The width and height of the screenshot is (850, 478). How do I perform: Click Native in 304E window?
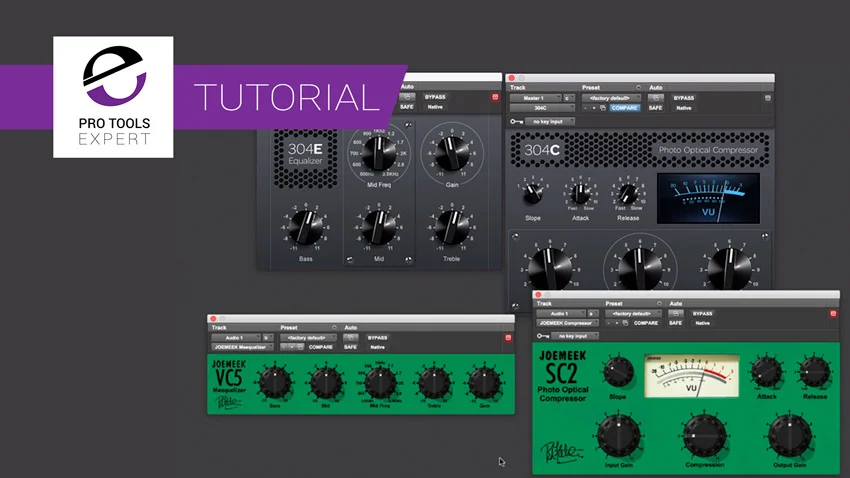pyautogui.click(x=435, y=107)
